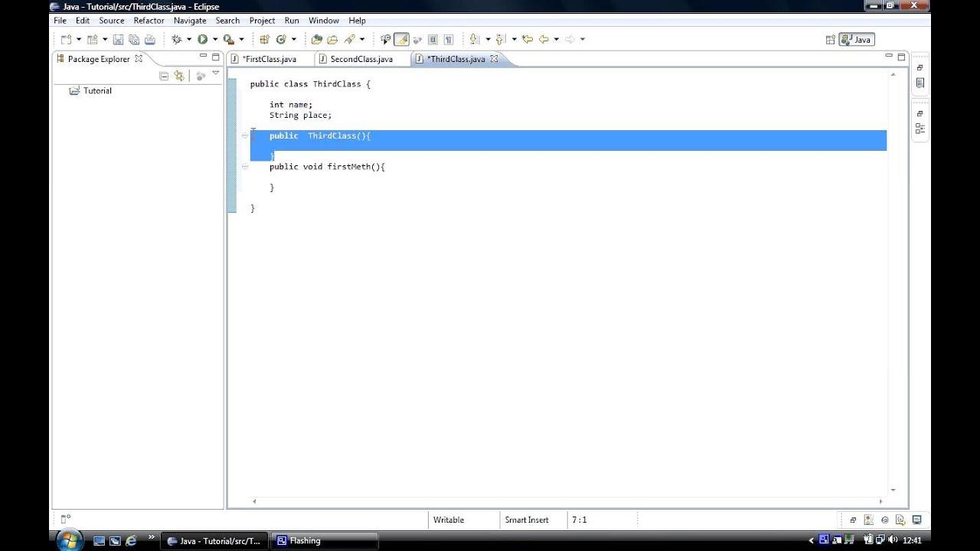Click the Next Annotation toolbar icon
The height and width of the screenshot is (551, 980).
[x=474, y=39]
